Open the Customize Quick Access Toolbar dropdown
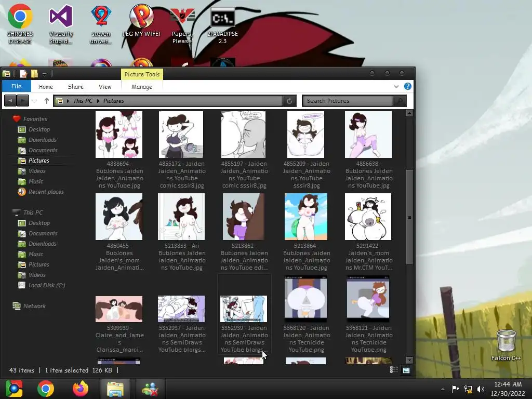This screenshot has height=399, width=532. (45, 74)
